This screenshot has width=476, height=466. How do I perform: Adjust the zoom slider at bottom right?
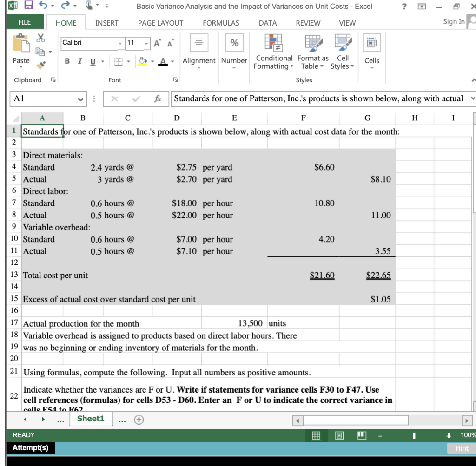(414, 435)
